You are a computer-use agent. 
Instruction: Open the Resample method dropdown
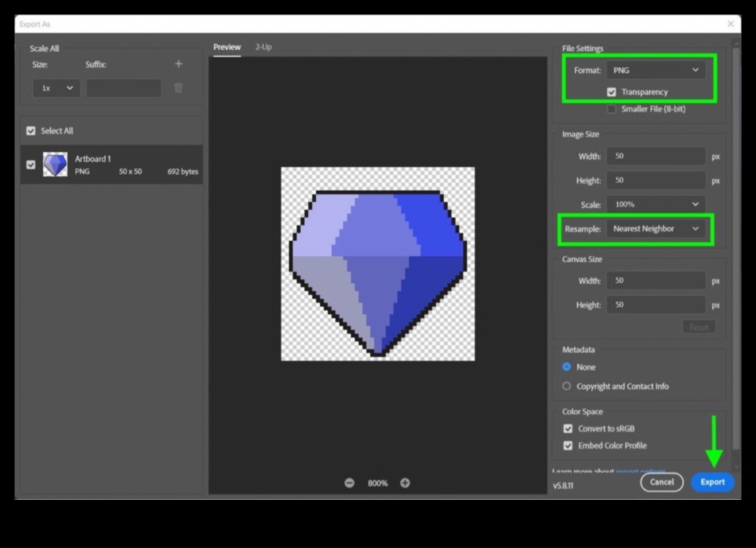point(655,228)
